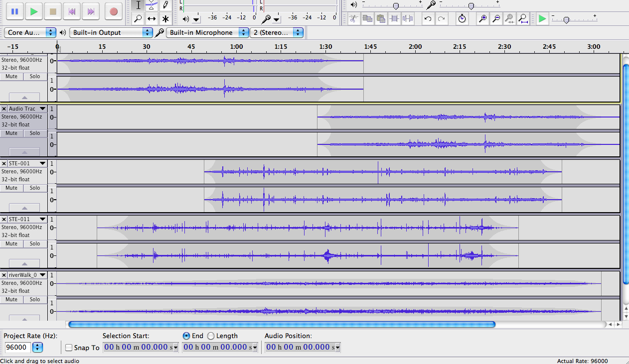Open the Built-in Output device dropdown

(x=111, y=32)
